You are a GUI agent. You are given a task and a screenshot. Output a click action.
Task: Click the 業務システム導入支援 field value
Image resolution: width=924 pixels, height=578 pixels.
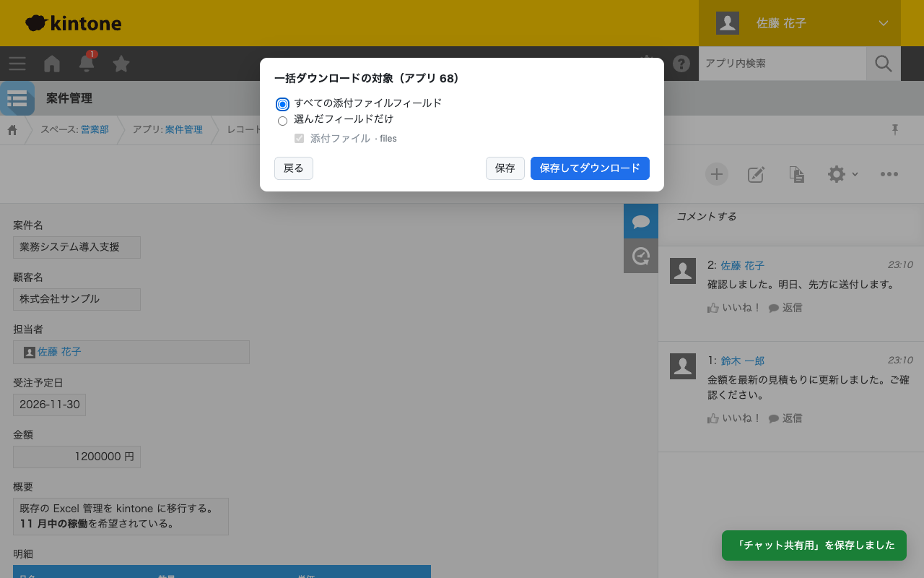[x=77, y=247]
